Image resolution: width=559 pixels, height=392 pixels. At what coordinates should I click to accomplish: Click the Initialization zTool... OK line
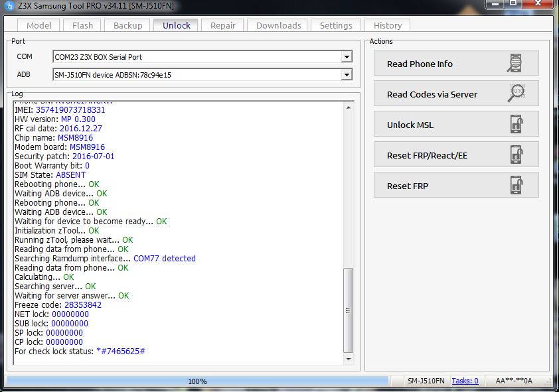coord(57,231)
